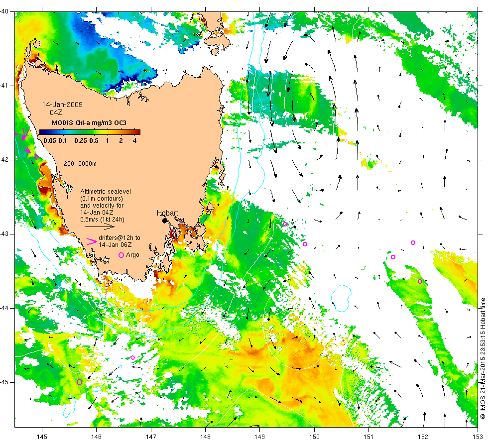Click the closed cyan contour loop near 150.5E, 43.8S

(x=341, y=298)
